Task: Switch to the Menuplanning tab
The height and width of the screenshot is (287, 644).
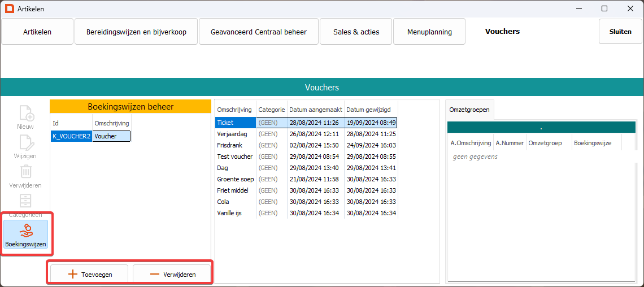Action: 429,32
